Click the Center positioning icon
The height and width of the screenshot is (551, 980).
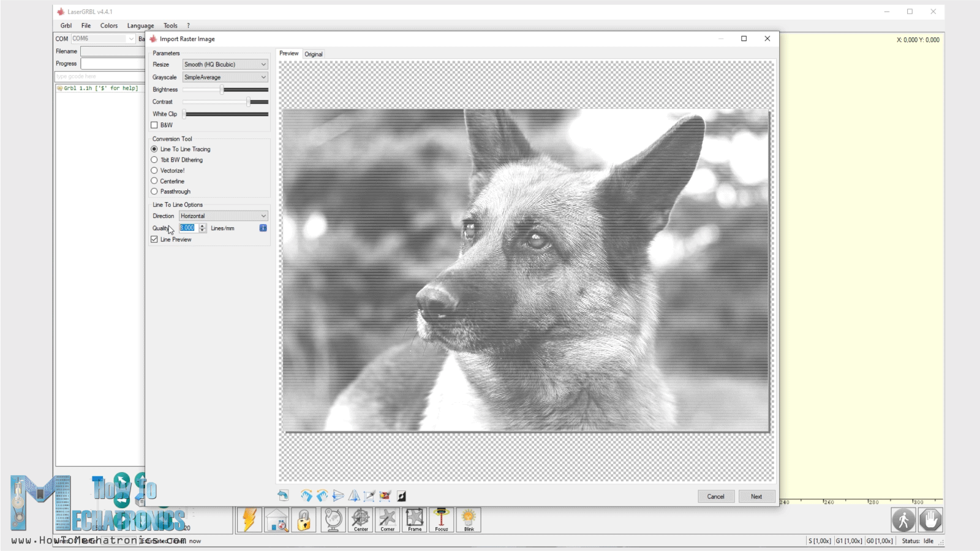(360, 520)
